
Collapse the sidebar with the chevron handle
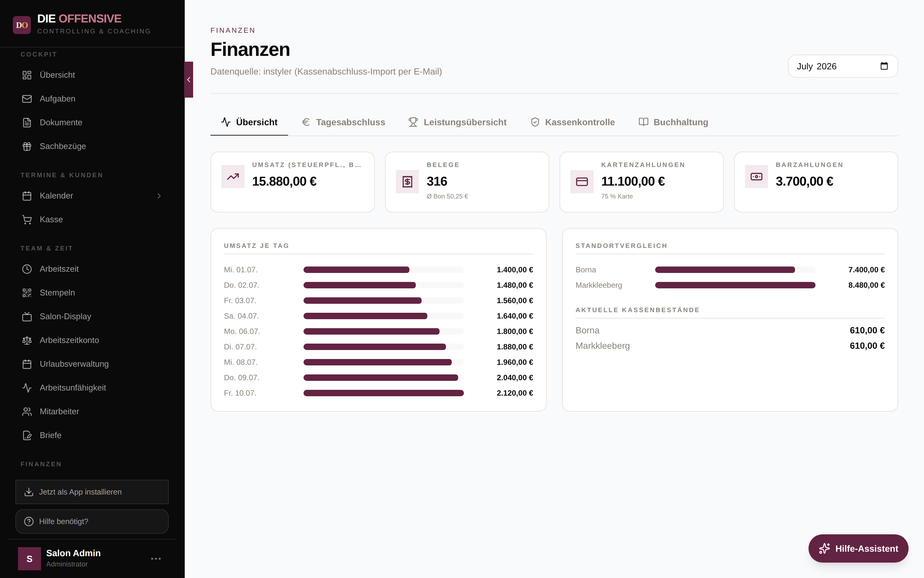[x=189, y=80]
